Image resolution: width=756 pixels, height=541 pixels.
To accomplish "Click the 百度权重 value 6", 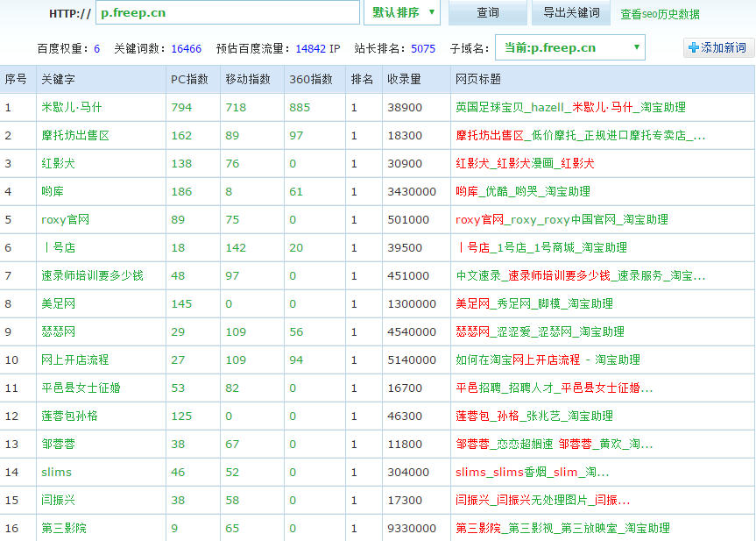I will [x=96, y=48].
